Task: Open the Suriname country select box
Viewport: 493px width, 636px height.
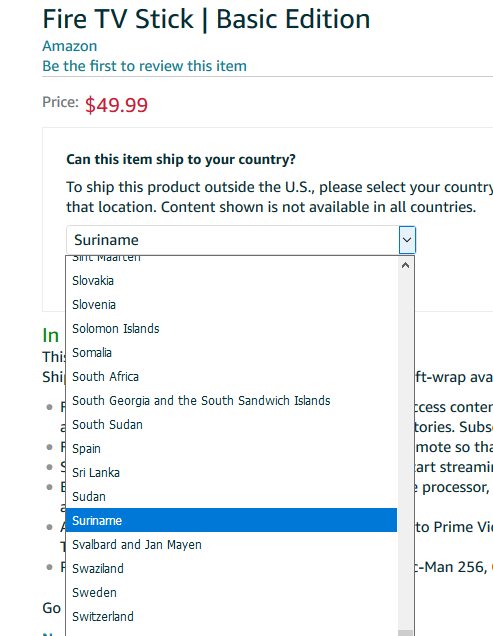Action: (241, 240)
